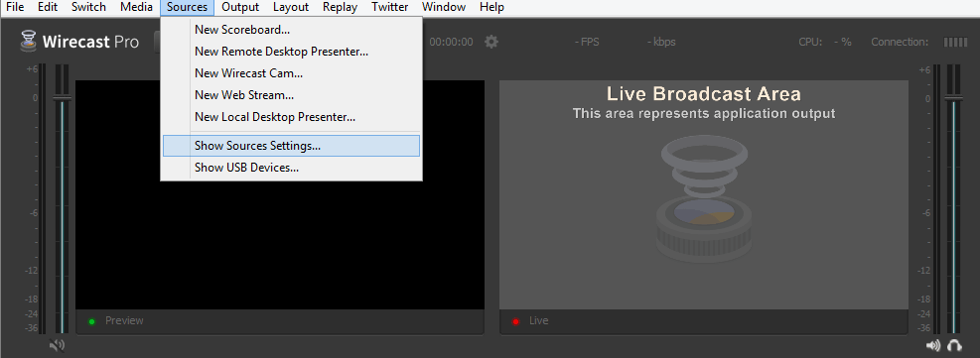Open the Layout menu

point(291,8)
